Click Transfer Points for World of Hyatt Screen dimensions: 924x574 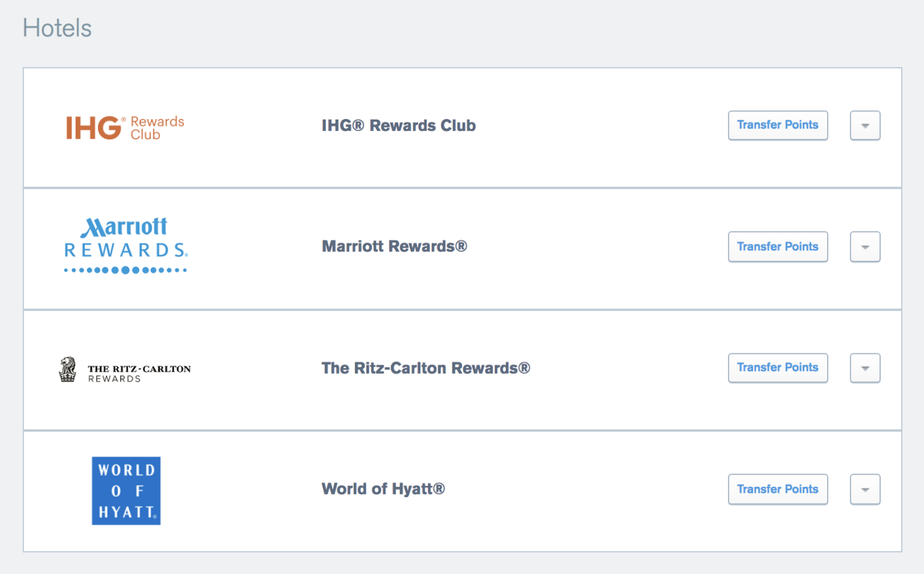[x=778, y=489]
